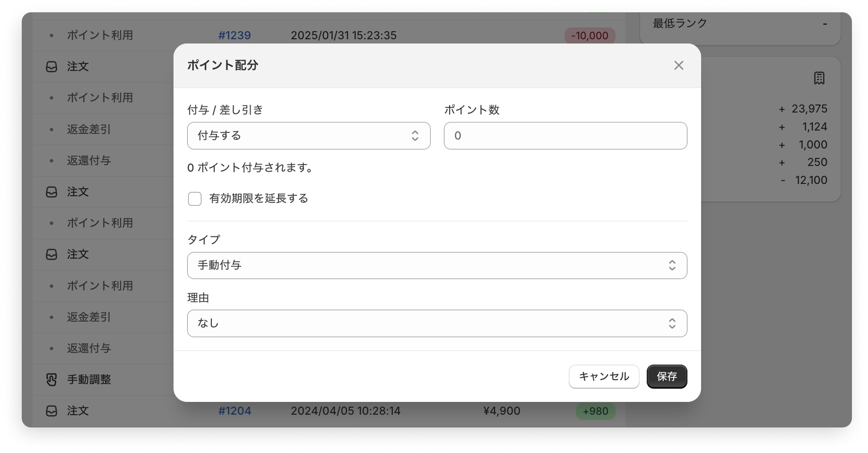Image resolution: width=868 pixels, height=453 pixels.
Task: Click the -10,000 points badge
Action: (590, 36)
